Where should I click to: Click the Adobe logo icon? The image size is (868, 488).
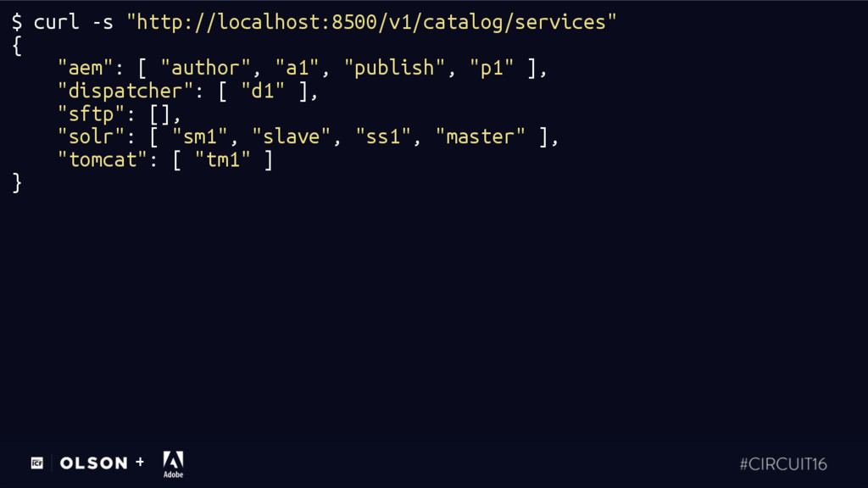173,464
